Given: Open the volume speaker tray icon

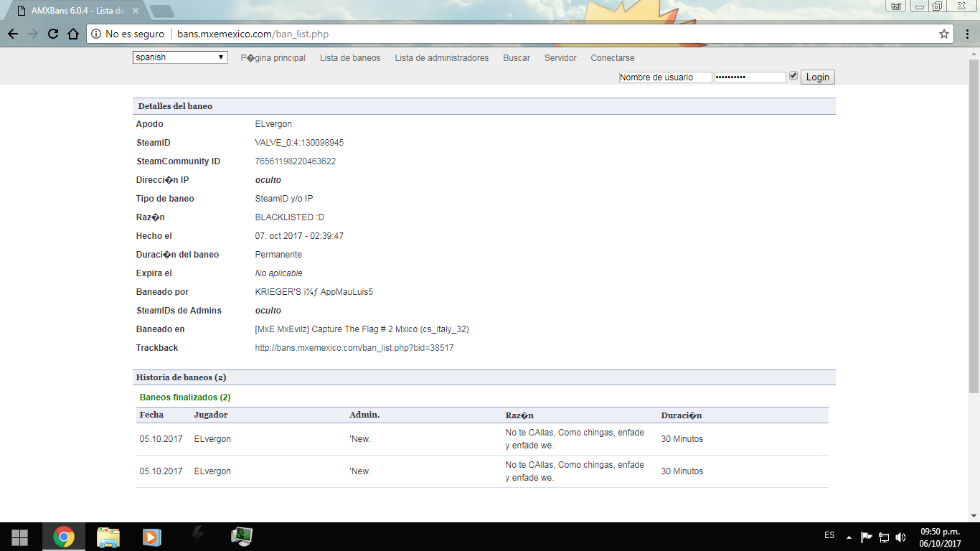Looking at the screenshot, I should tap(901, 537).
